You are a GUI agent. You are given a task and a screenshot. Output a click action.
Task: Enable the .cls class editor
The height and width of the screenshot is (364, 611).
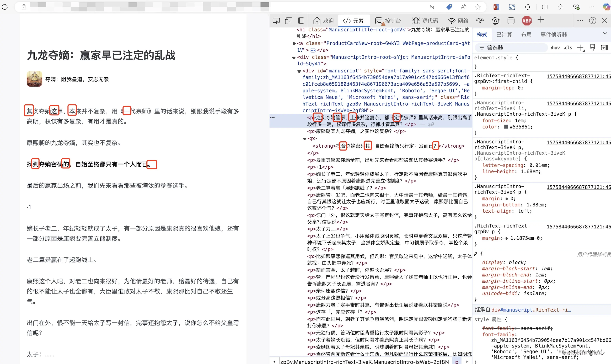tap(568, 48)
